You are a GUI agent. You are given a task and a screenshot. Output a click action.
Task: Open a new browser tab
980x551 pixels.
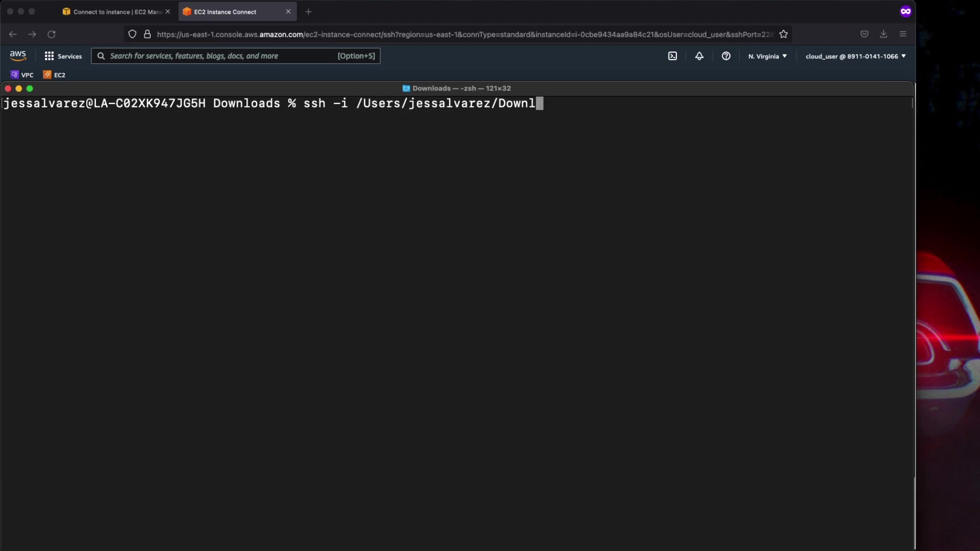[x=308, y=12]
